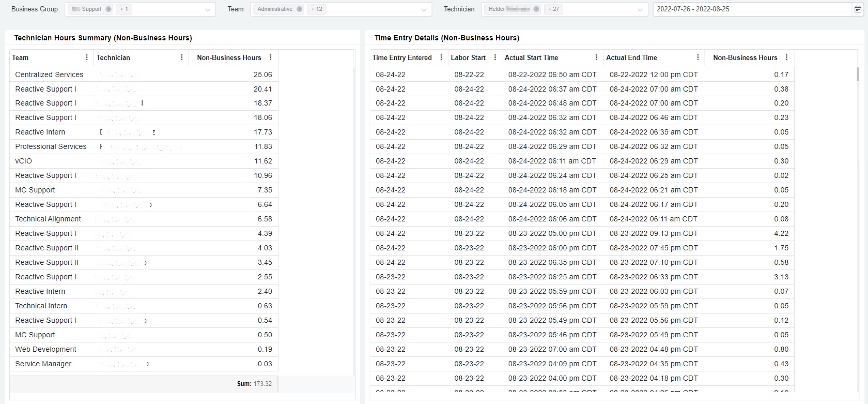Remove Support tag from Business Group filter

108,9
